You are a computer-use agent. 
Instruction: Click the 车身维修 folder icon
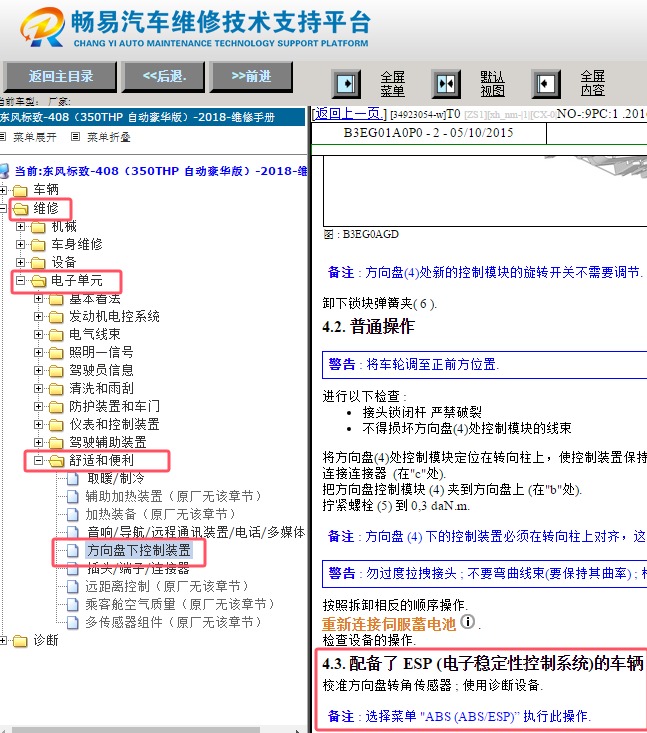click(x=38, y=245)
